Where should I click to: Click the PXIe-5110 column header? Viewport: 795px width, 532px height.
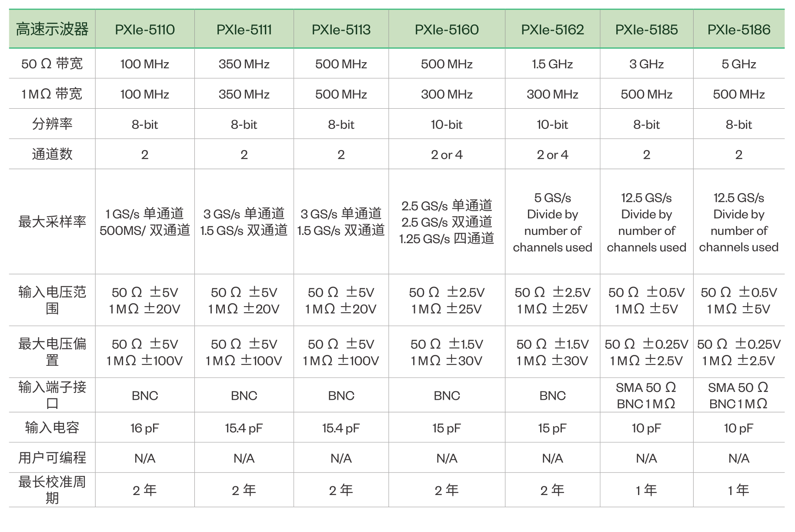pos(145,30)
